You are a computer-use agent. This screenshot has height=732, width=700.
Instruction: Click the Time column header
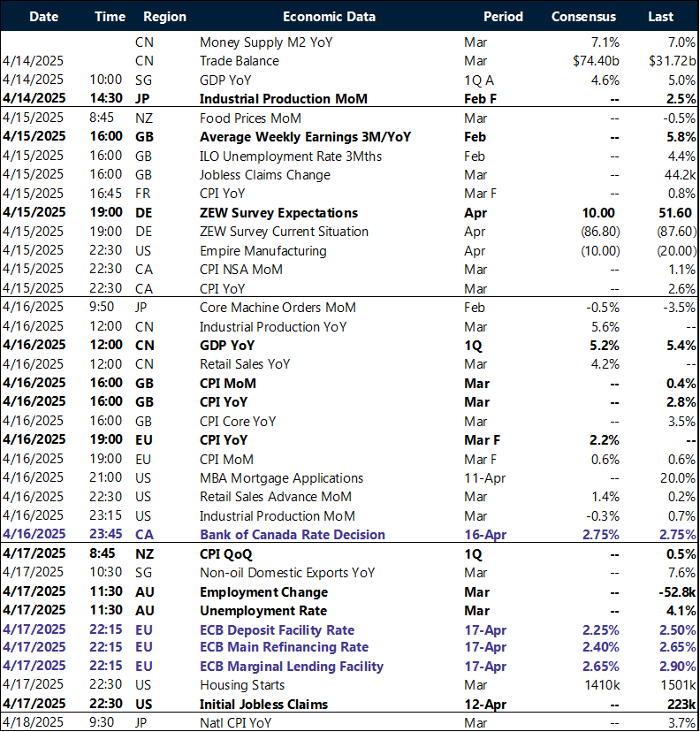110,16
